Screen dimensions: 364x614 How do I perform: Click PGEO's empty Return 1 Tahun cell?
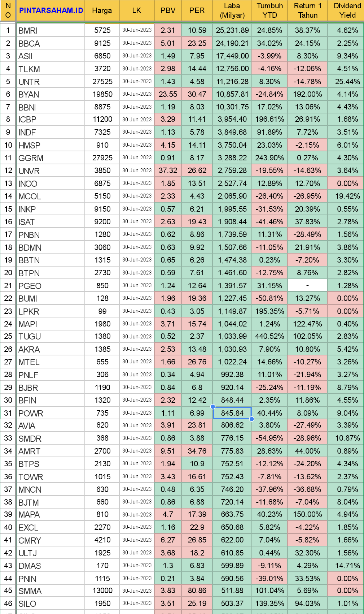click(x=307, y=285)
